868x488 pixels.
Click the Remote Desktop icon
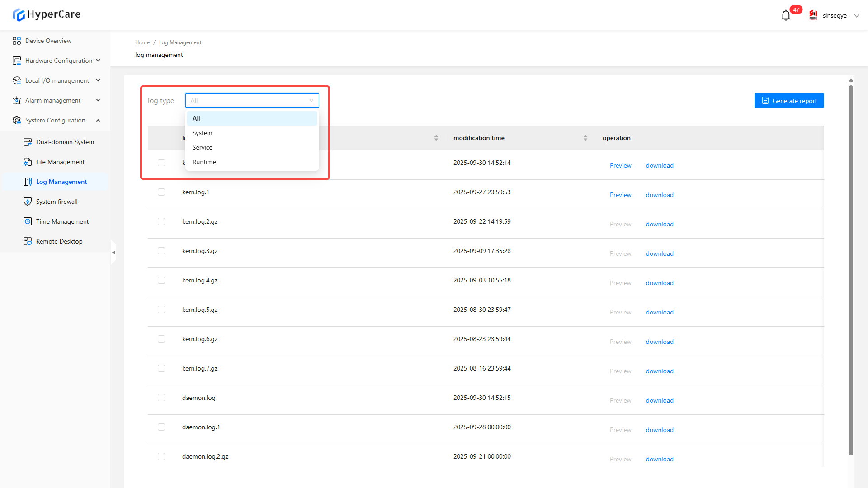28,241
